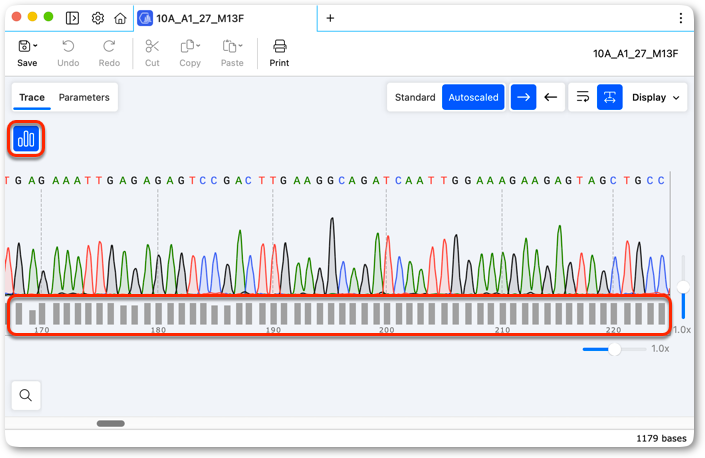Image resolution: width=705 pixels, height=458 pixels.
Task: Go to the home icon
Action: [x=120, y=18]
